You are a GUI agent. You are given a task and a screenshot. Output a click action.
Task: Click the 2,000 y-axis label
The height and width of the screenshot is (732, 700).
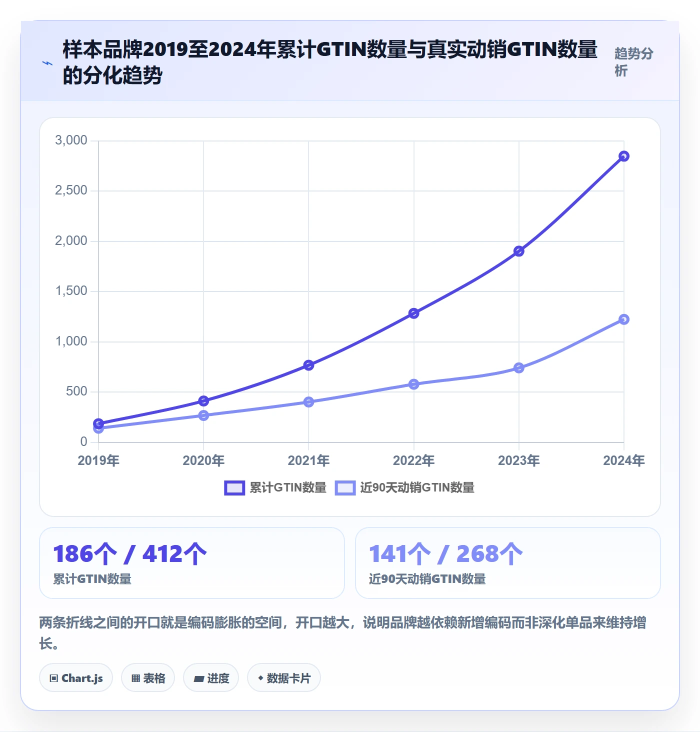pyautogui.click(x=71, y=241)
